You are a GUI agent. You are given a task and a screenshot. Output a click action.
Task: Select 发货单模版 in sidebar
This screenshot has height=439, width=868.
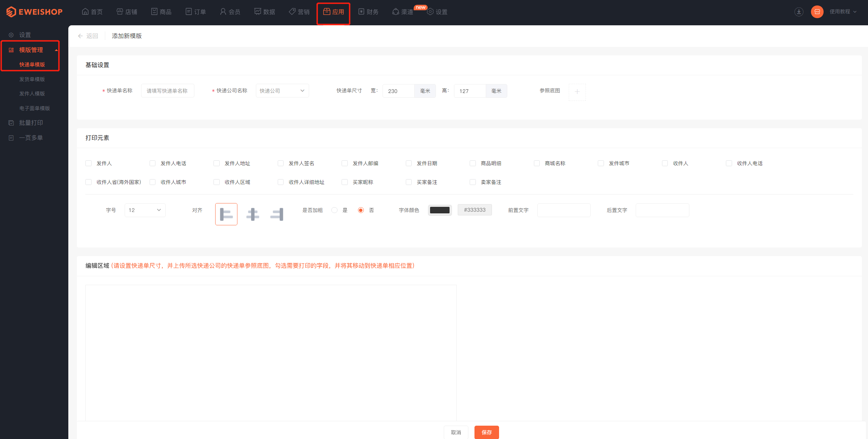point(32,79)
